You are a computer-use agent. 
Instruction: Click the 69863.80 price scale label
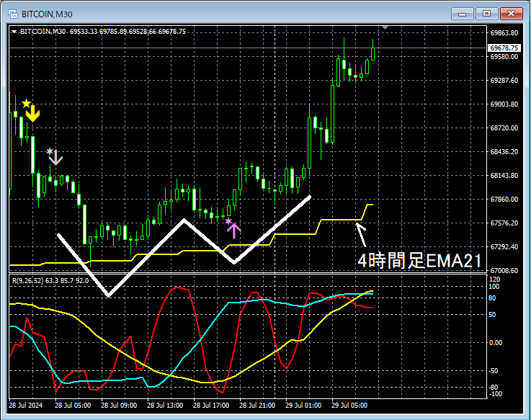click(x=504, y=33)
